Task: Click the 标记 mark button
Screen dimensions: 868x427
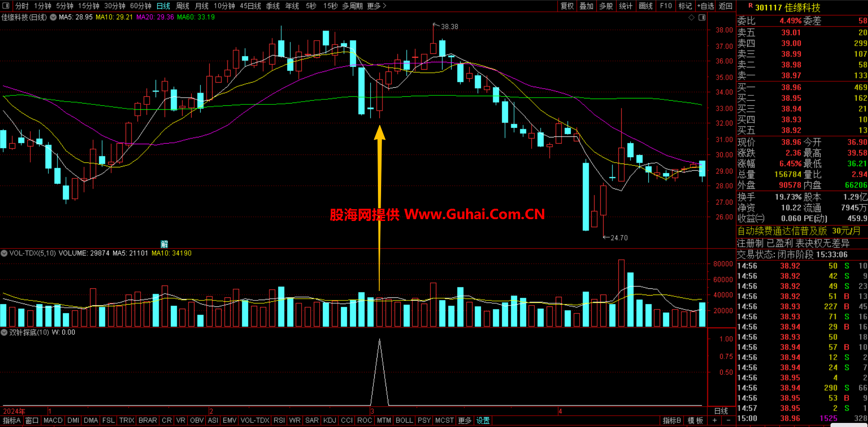Action: tap(685, 6)
